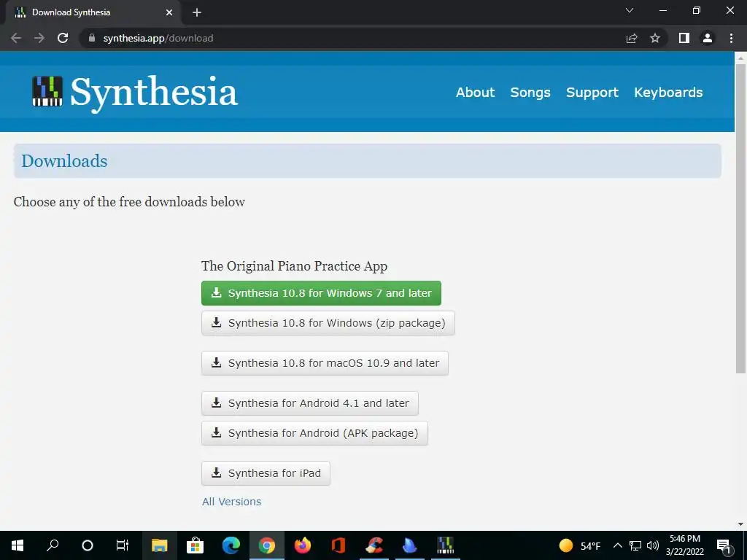This screenshot has width=747, height=560.
Task: Download Synthesia for Android APK package
Action: tap(314, 433)
